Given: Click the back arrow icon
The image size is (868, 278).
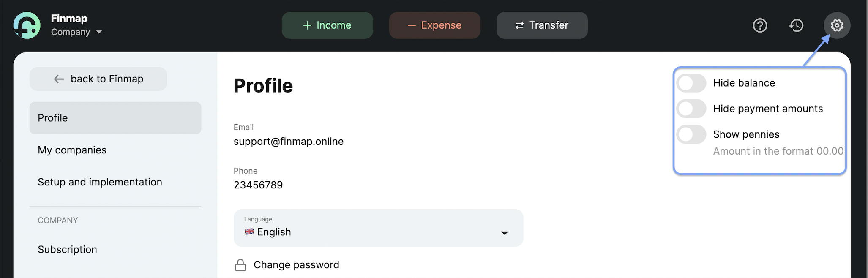Looking at the screenshot, I should coord(59,79).
